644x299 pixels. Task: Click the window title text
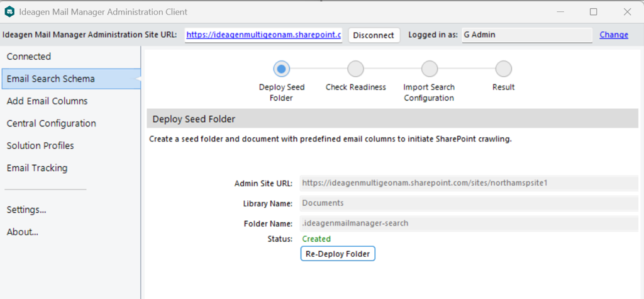103,12
